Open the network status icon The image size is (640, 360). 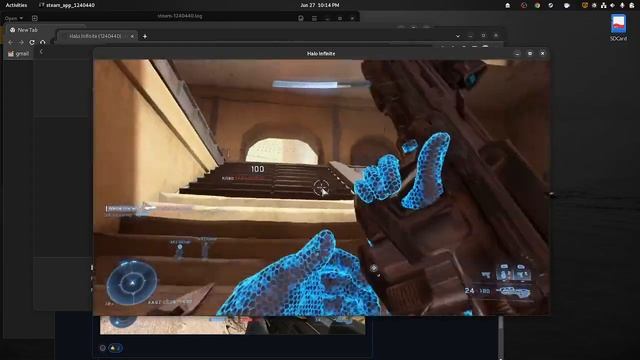(x=604, y=5)
